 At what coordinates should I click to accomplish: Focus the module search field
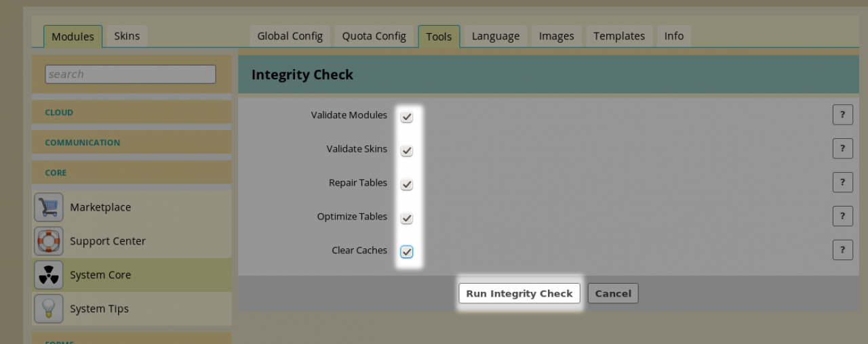point(130,74)
